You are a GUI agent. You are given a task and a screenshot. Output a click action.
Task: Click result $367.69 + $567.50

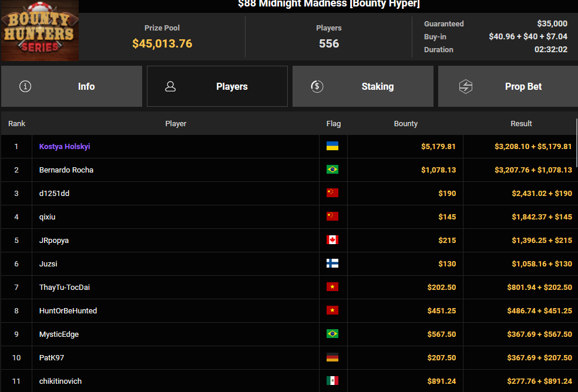point(540,334)
